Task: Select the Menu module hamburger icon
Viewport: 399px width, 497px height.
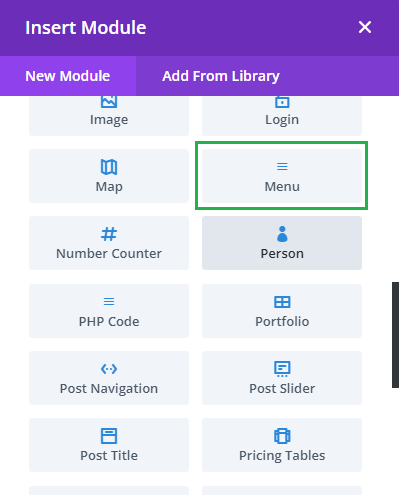Action: 282,166
